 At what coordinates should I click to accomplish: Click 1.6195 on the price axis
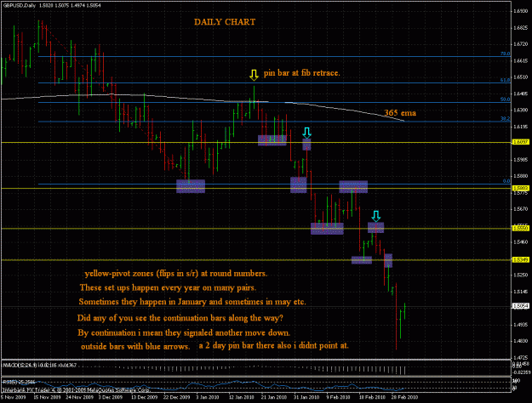520,127
